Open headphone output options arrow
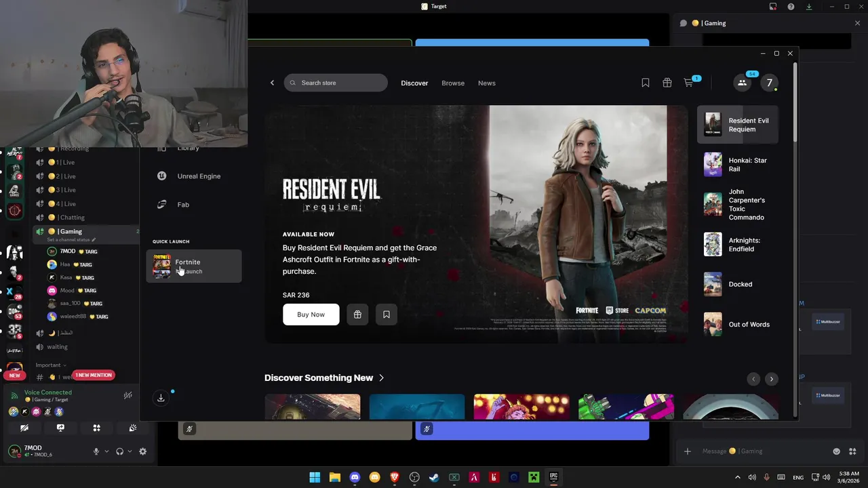868x488 pixels. point(130,451)
